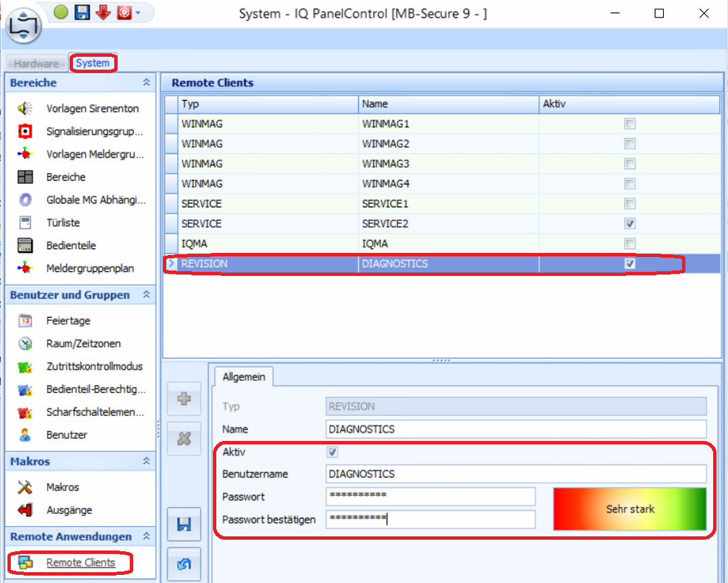Screen dimensions: 728x583
Task: Select the System tab
Action: [x=93, y=63]
